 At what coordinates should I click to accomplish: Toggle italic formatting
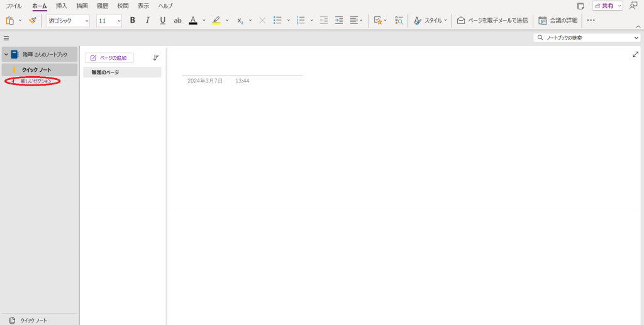[148, 20]
